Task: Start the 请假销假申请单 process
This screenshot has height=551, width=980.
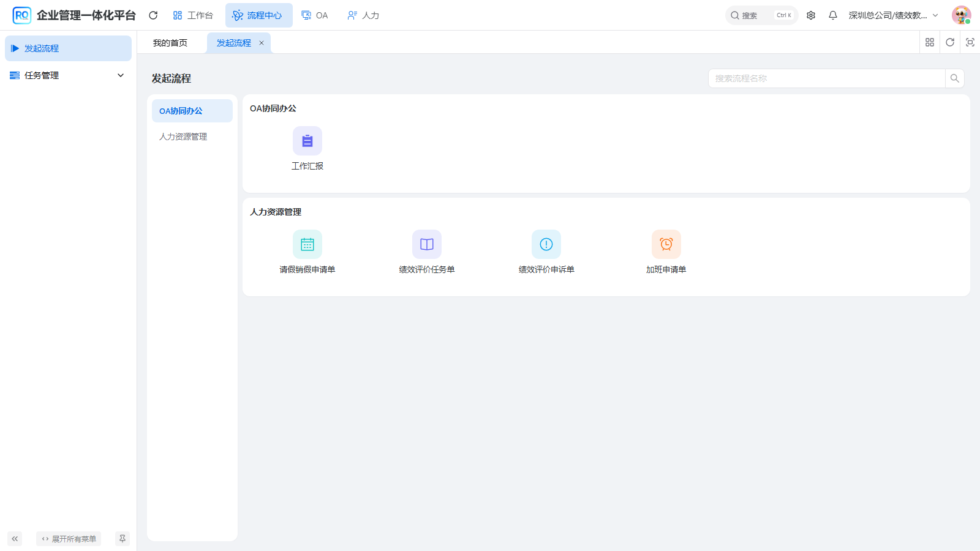Action: coord(307,244)
